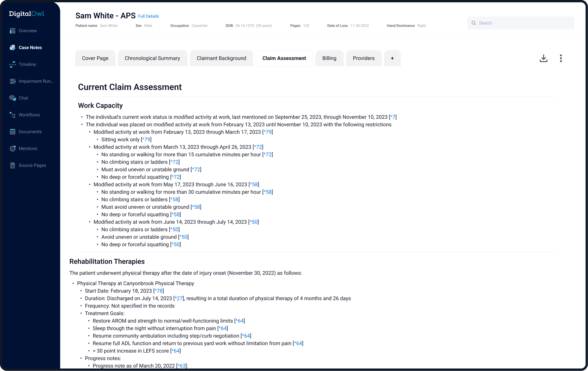
Task: Select the Claimant Background tab
Action: pyautogui.click(x=221, y=58)
